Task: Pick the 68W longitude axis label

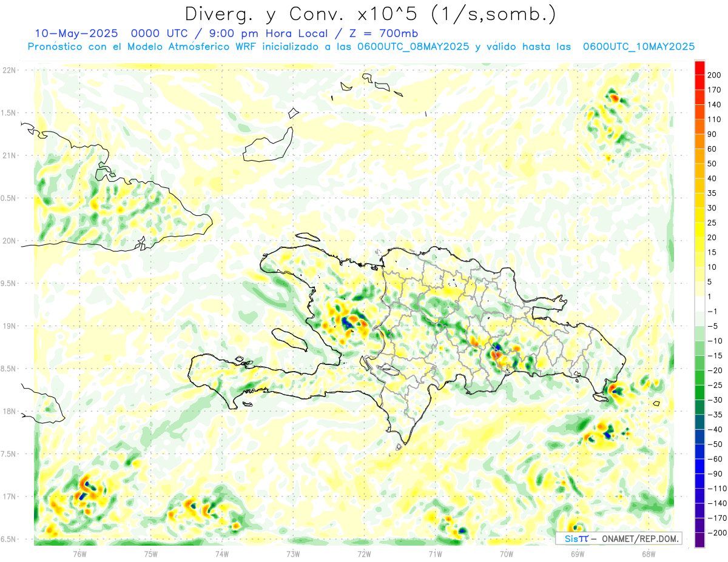Action: pos(649,554)
